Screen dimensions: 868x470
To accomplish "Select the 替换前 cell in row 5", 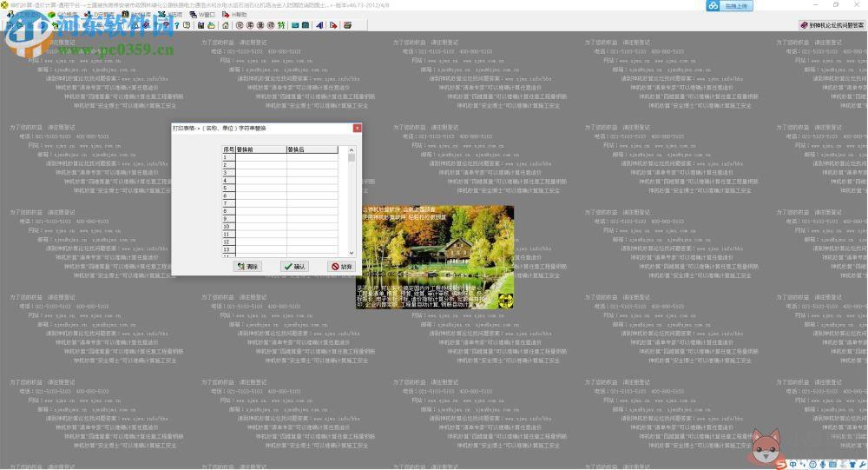I will pos(260,189).
